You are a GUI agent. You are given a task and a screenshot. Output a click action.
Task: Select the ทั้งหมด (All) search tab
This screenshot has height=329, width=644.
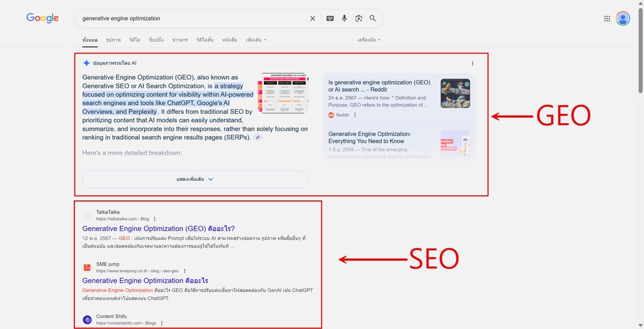[x=90, y=40]
